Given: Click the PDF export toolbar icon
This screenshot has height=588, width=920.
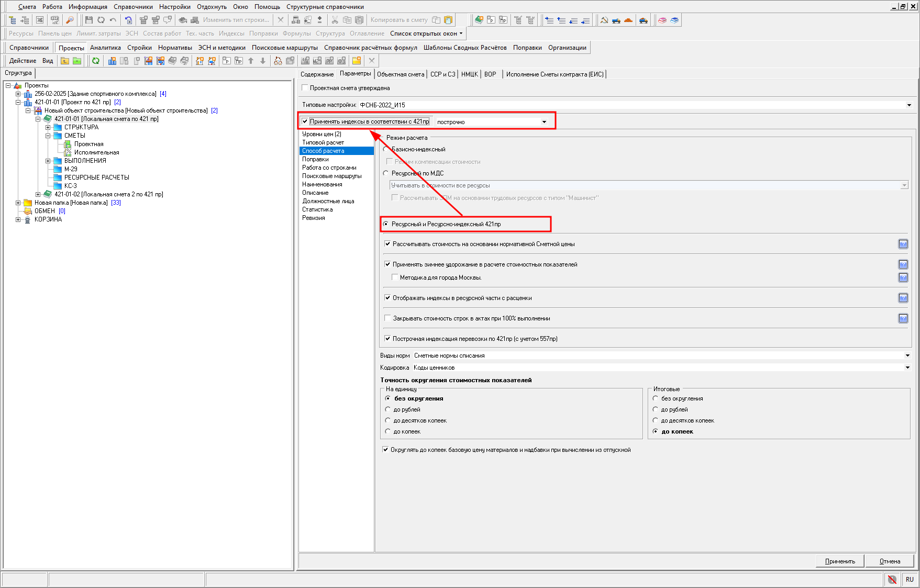Looking at the screenshot, I should tap(54, 20).
